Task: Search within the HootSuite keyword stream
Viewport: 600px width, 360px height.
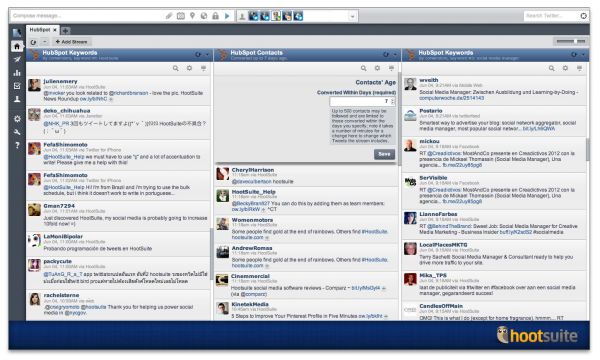Action: click(x=175, y=68)
